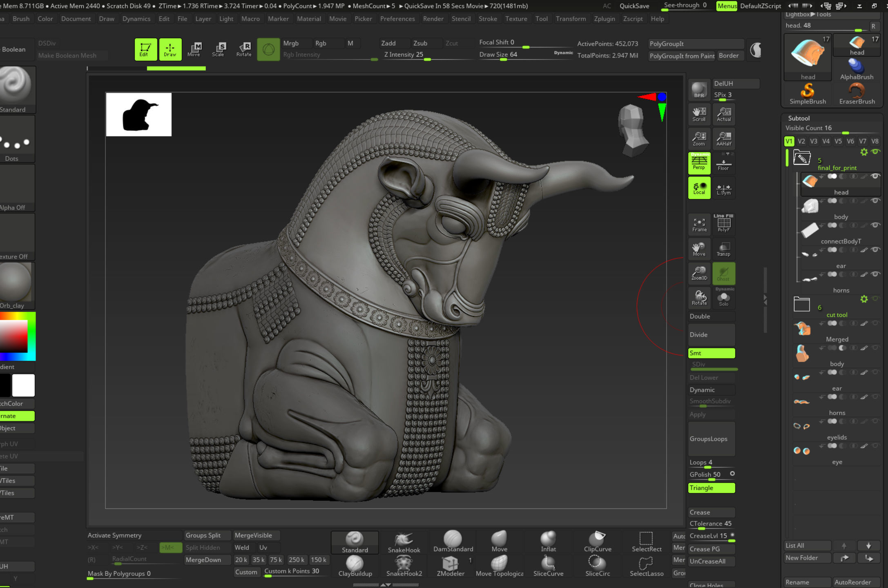Set the view to Actual size

tap(724, 114)
